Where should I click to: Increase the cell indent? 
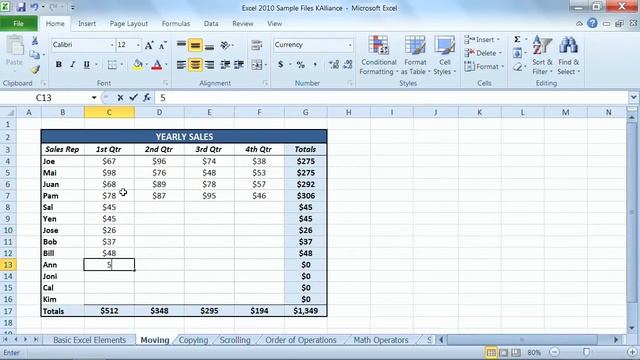click(x=239, y=64)
